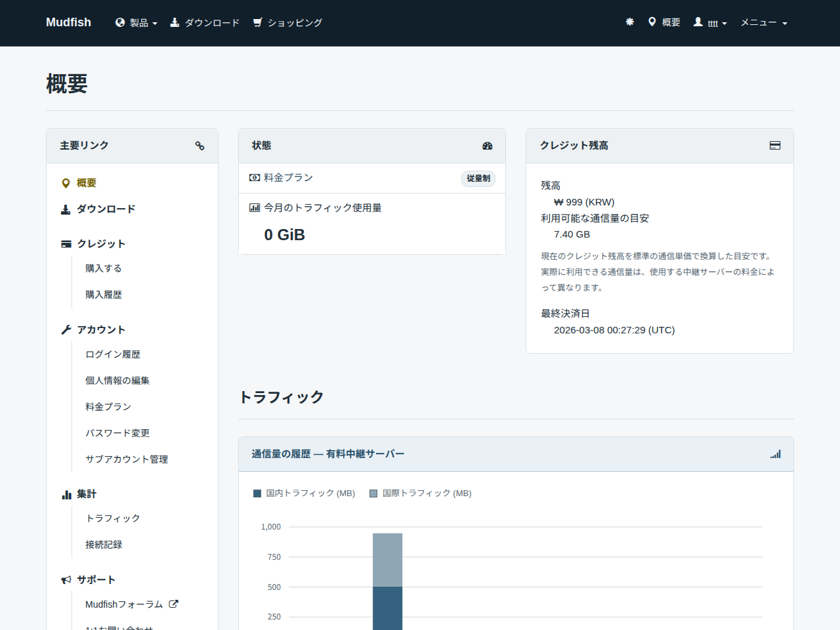Click the dark blue domestic traffic bar segment
This screenshot has height=630, width=840.
tap(388, 608)
